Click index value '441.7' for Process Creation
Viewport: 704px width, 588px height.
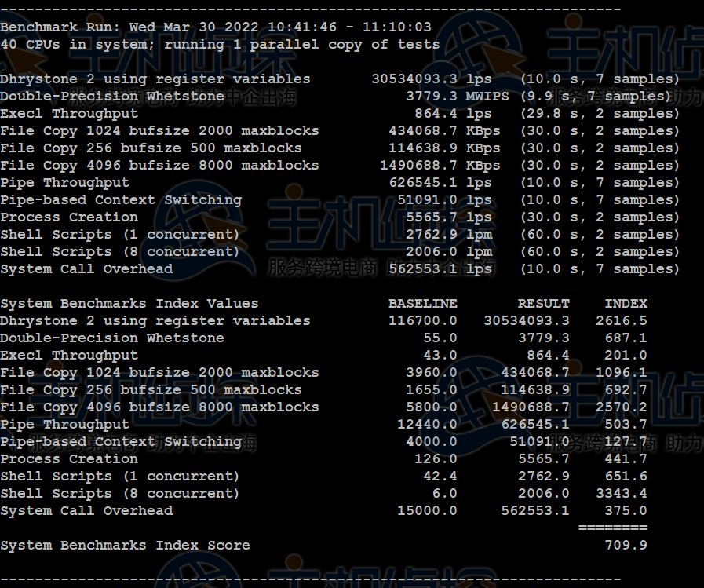coord(626,459)
